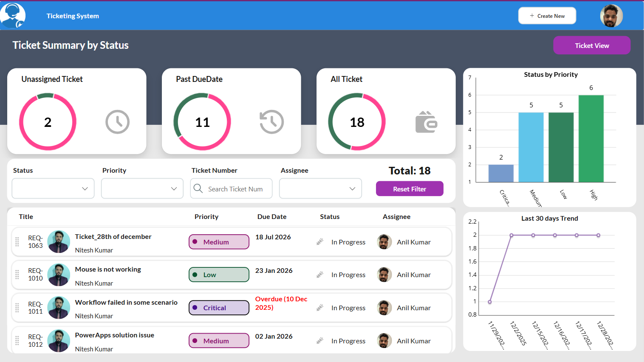The height and width of the screenshot is (362, 644).
Task: Focus the Search Ticket Number field
Action: pyautogui.click(x=235, y=189)
